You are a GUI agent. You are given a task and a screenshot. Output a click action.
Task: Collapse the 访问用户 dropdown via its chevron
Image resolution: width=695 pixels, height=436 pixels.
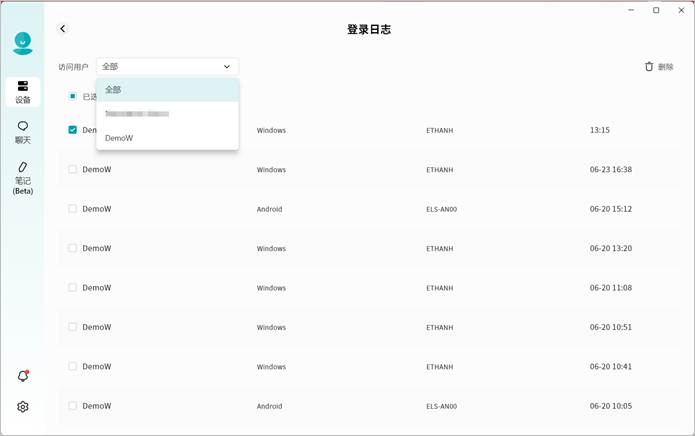227,67
